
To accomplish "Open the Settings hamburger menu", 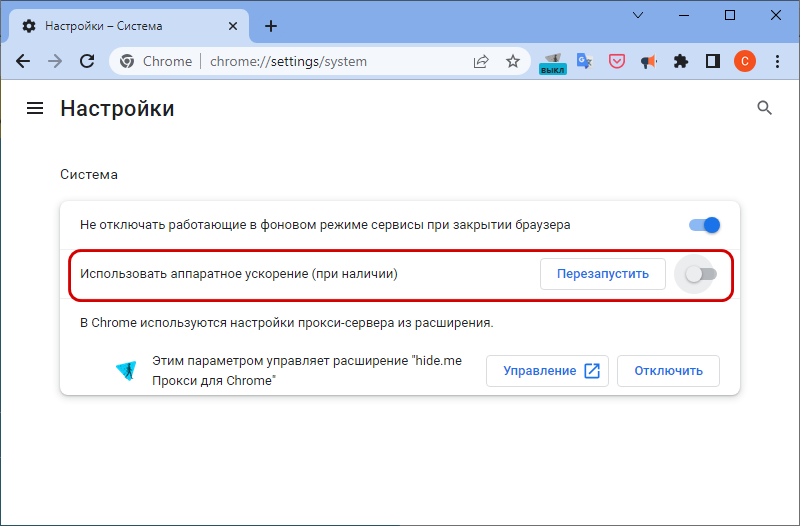I will 35,108.
